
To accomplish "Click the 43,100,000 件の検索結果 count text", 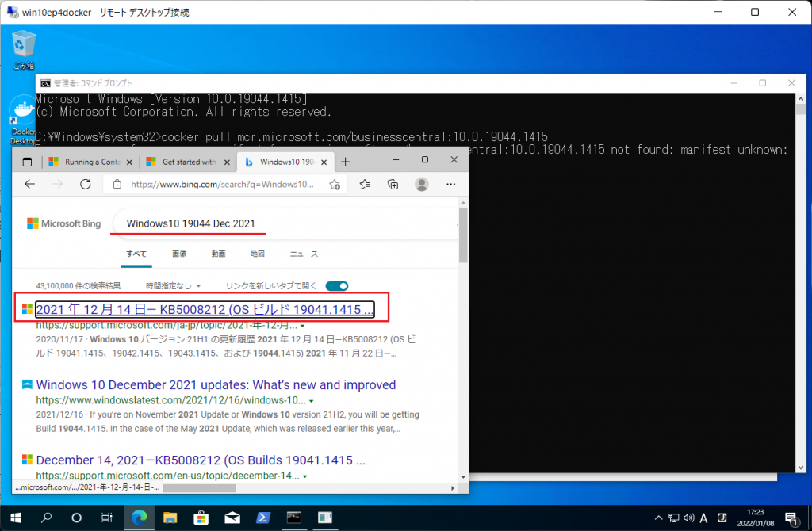I will coord(79,285).
